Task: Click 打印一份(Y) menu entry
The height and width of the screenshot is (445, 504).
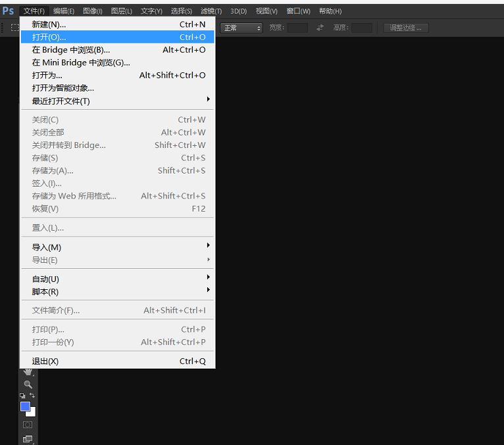Action: click(x=117, y=342)
